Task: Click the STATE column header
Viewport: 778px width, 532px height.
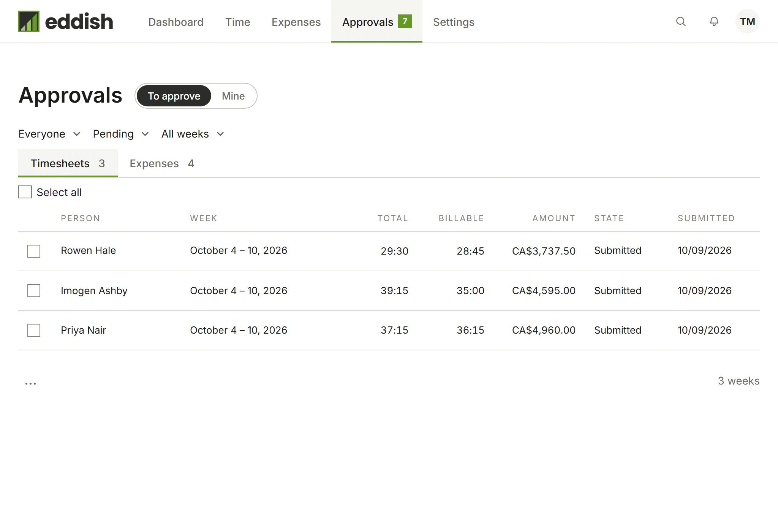Action: point(609,218)
